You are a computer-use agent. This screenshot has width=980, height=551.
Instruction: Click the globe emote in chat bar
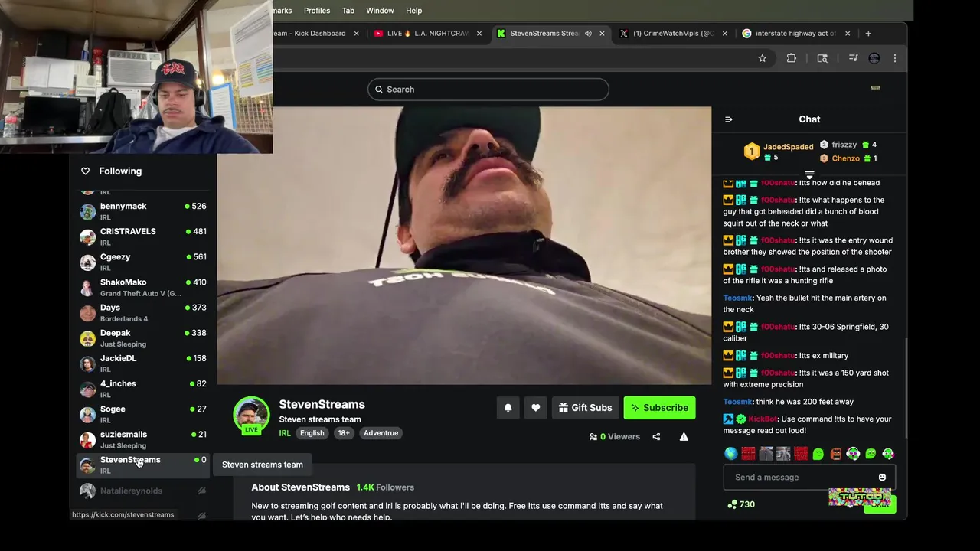731,454
